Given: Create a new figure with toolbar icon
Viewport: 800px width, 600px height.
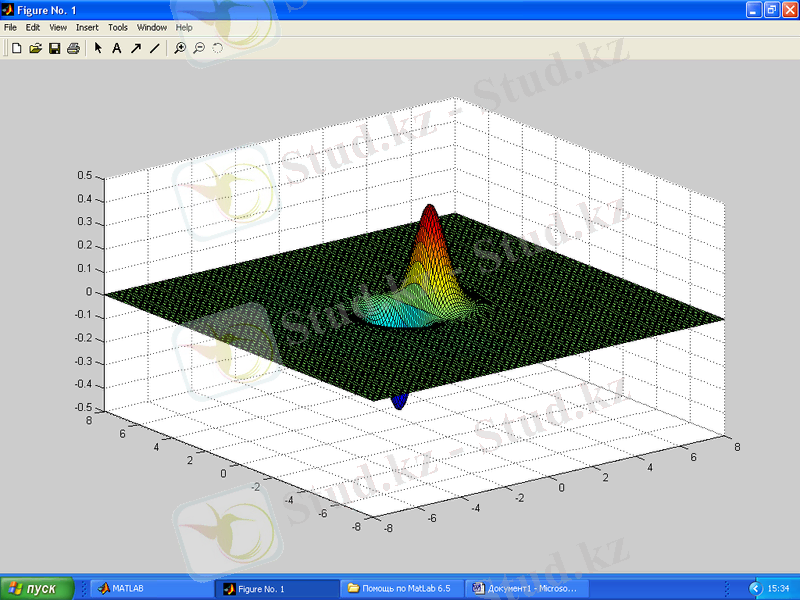Looking at the screenshot, I should 16,47.
